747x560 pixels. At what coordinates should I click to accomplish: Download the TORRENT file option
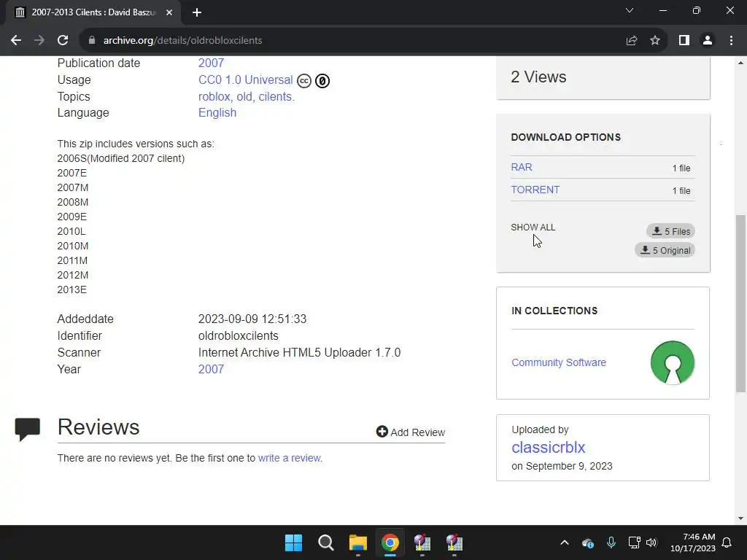pos(535,190)
